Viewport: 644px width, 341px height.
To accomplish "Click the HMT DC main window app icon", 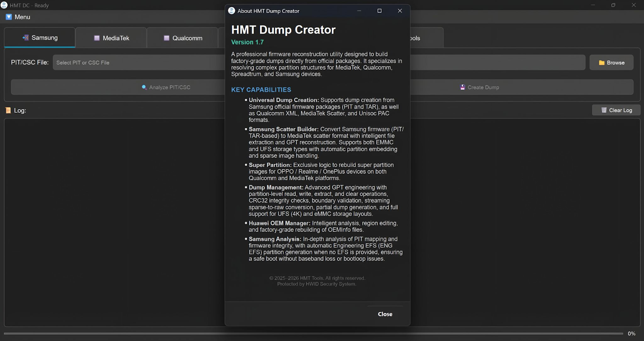I will [4, 5].
